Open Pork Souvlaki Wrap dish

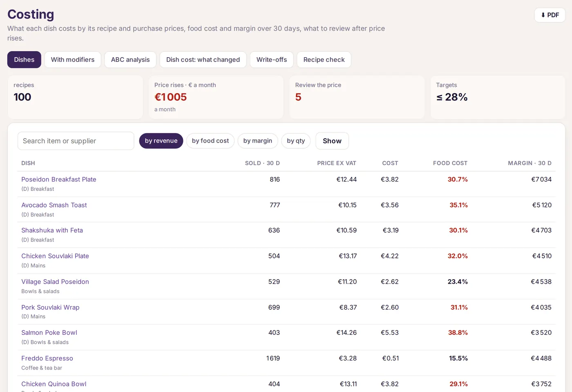tap(50, 307)
